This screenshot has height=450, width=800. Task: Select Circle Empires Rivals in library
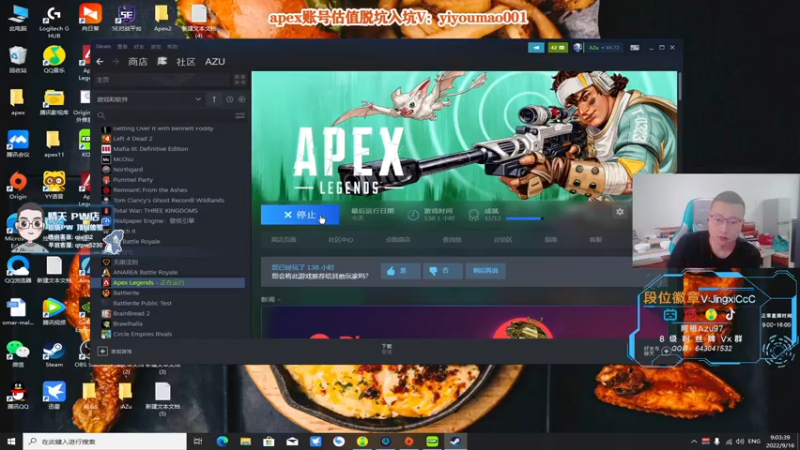pos(142,334)
